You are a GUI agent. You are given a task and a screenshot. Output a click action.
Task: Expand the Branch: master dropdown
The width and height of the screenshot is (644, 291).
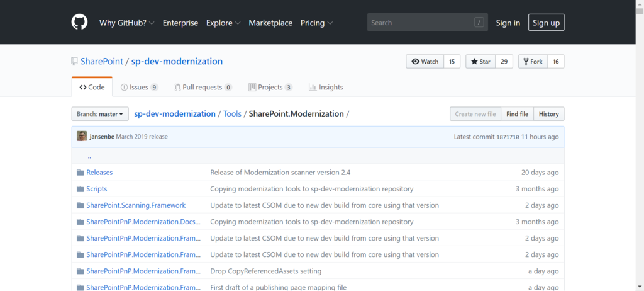tap(100, 114)
